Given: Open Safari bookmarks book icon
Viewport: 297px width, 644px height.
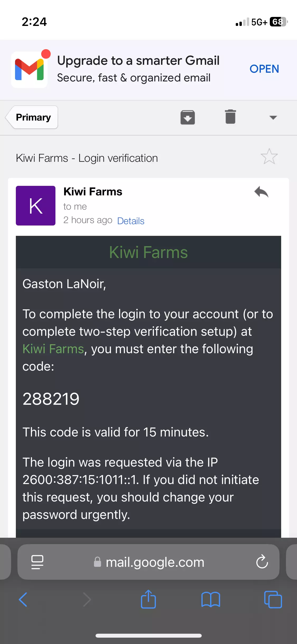Looking at the screenshot, I should tap(210, 599).
